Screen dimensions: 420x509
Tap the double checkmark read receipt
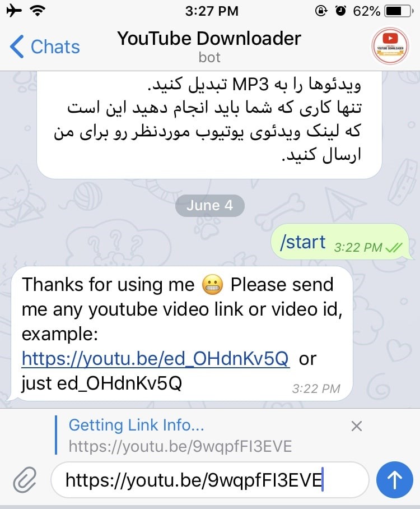(x=394, y=248)
